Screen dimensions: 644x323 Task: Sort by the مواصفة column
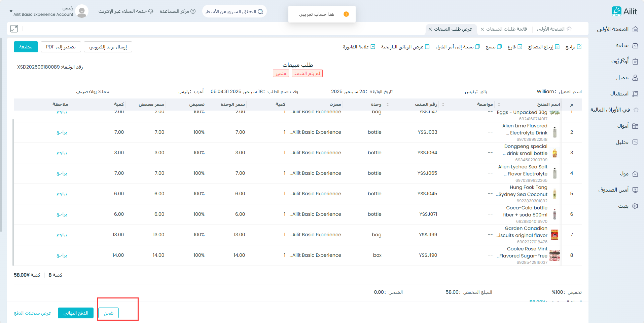click(x=499, y=105)
